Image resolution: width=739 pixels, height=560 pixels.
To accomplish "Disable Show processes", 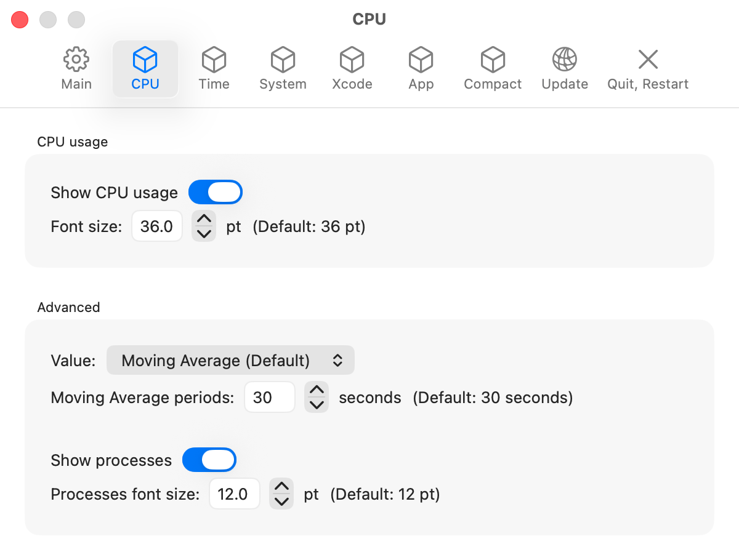I will click(x=209, y=460).
